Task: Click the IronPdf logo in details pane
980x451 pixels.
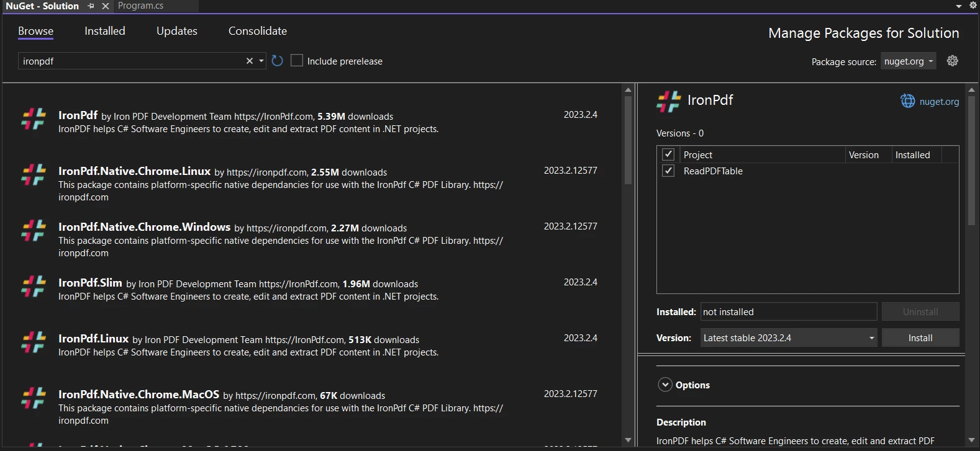Action: 669,101
